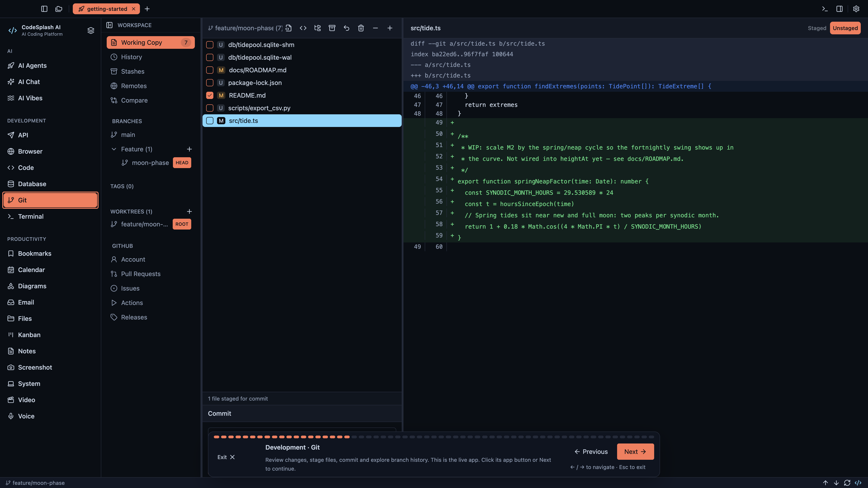868x488 pixels.
Task: Go to the Next tour step
Action: point(635,452)
